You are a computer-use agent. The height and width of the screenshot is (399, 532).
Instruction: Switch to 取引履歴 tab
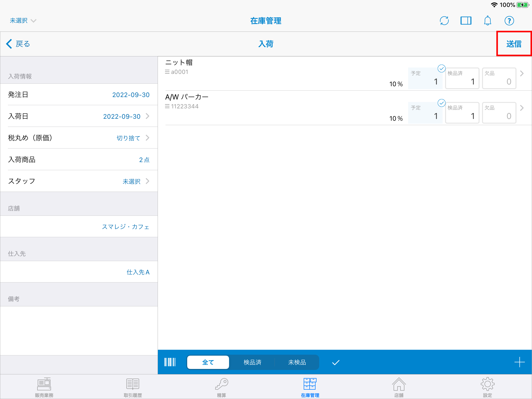(x=133, y=387)
